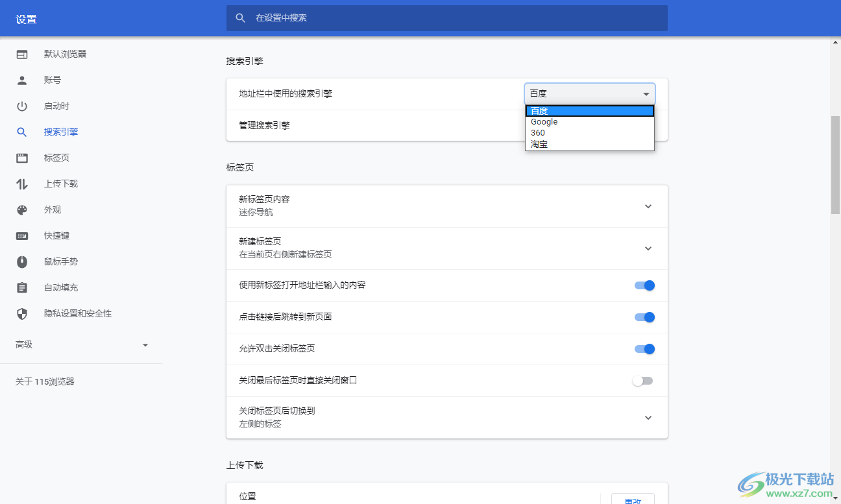Click the tab page window icon
Image resolution: width=841 pixels, height=504 pixels.
(x=22, y=158)
